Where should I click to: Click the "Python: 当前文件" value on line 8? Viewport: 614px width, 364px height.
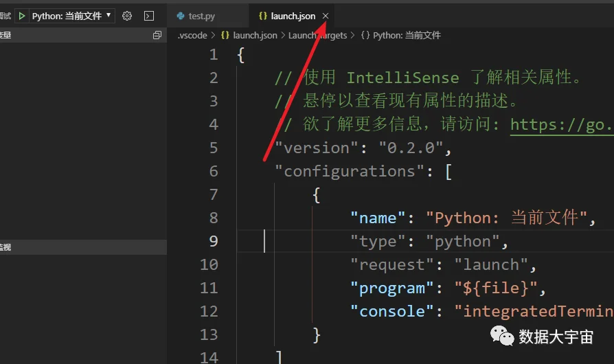507,218
